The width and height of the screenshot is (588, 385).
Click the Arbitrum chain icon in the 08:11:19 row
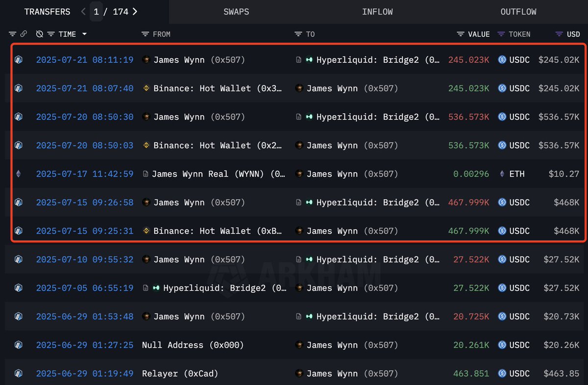(x=18, y=60)
